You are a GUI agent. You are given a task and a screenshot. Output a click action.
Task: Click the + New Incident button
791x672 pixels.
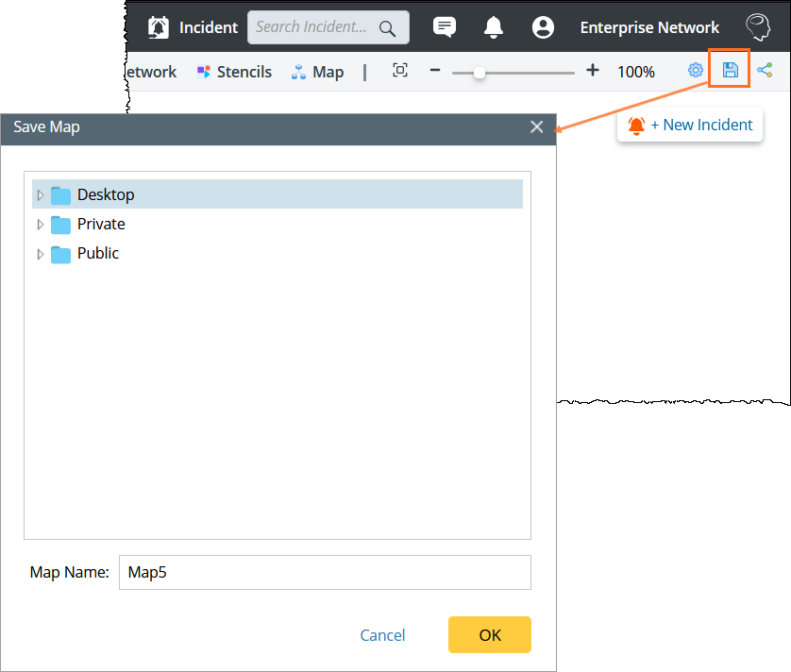tap(690, 125)
